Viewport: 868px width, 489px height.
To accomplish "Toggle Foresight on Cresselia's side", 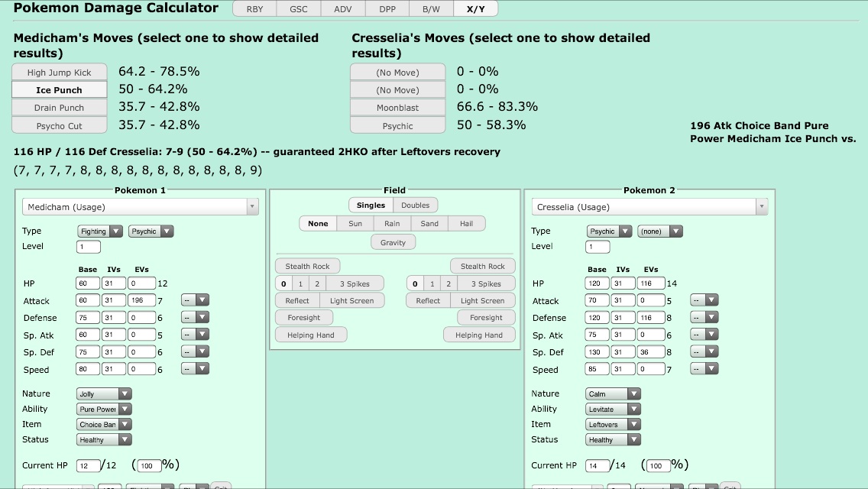I will coord(486,317).
